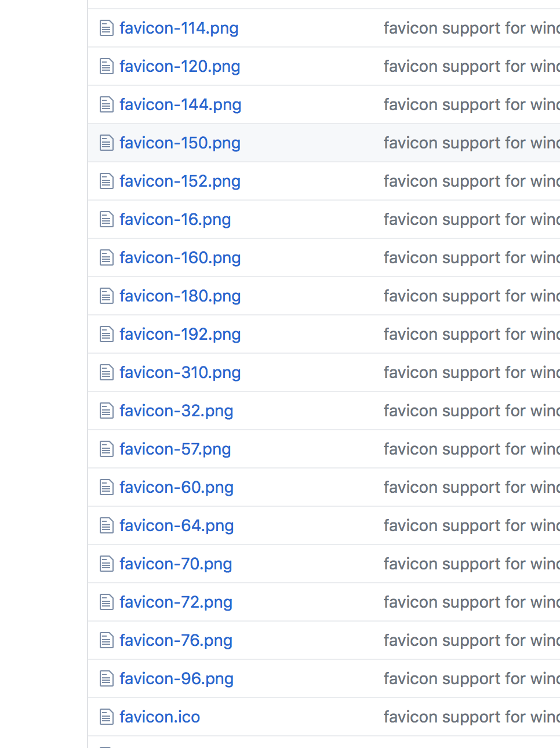Open the favicon.ico file
Screen dimensions: 560x748
point(159,717)
